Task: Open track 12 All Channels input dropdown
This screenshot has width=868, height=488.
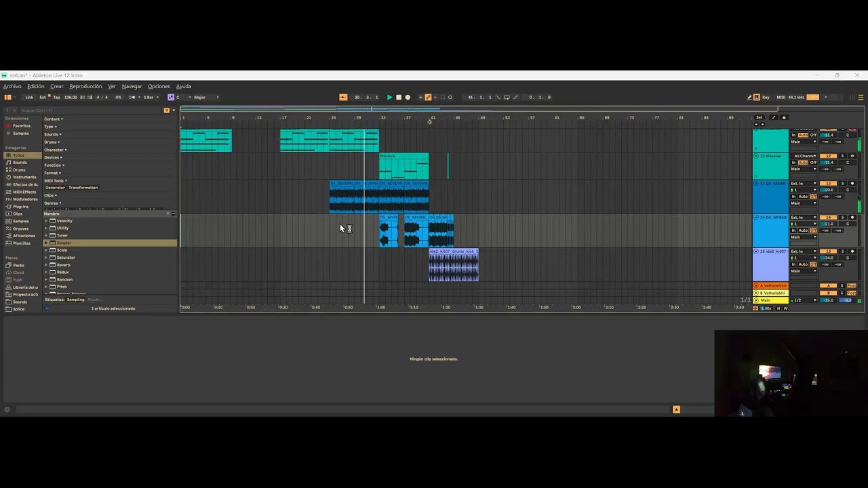Action: 804,156
